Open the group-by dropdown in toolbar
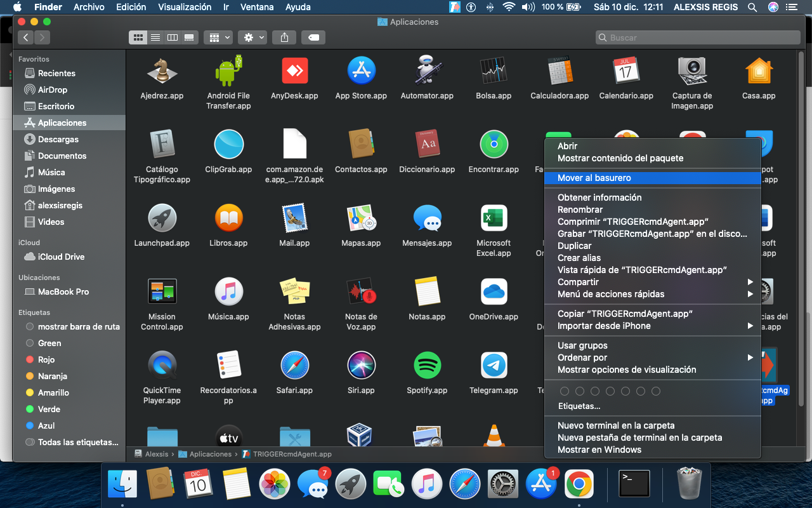The height and width of the screenshot is (508, 812). point(220,37)
